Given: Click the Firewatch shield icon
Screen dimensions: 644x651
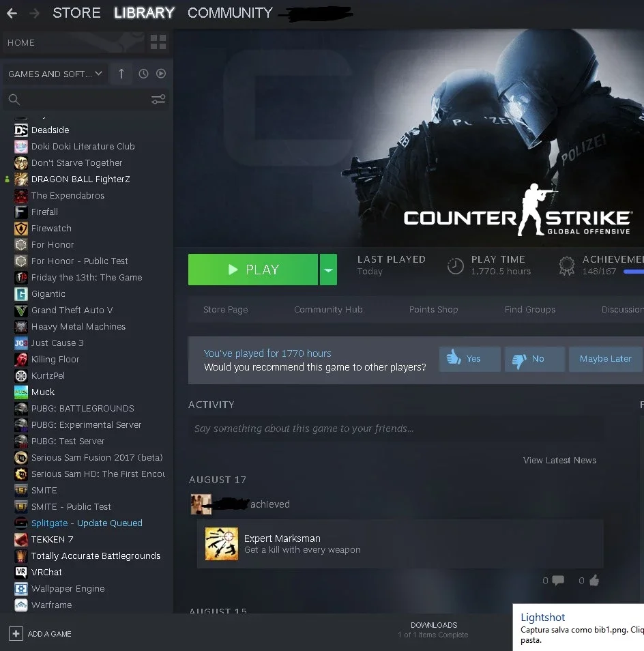Looking at the screenshot, I should (21, 229).
